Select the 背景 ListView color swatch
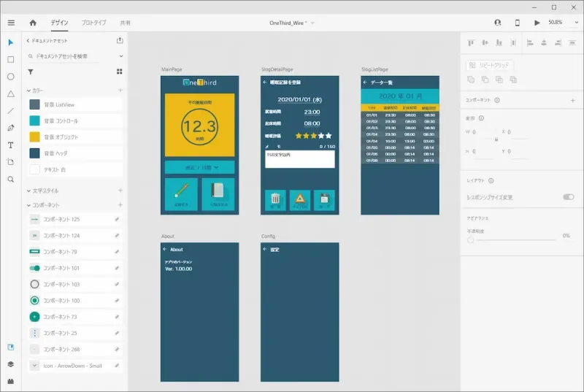 pyautogui.click(x=34, y=104)
